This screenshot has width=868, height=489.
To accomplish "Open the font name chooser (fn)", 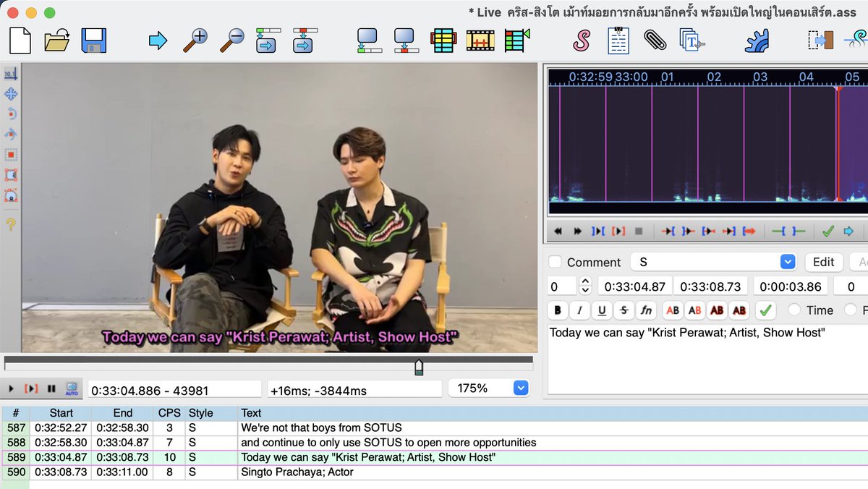I will (x=646, y=310).
